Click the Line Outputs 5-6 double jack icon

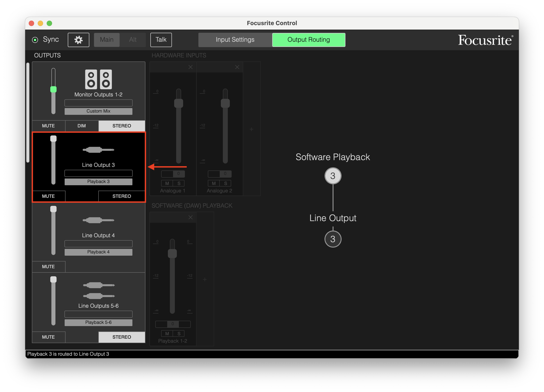click(99, 291)
